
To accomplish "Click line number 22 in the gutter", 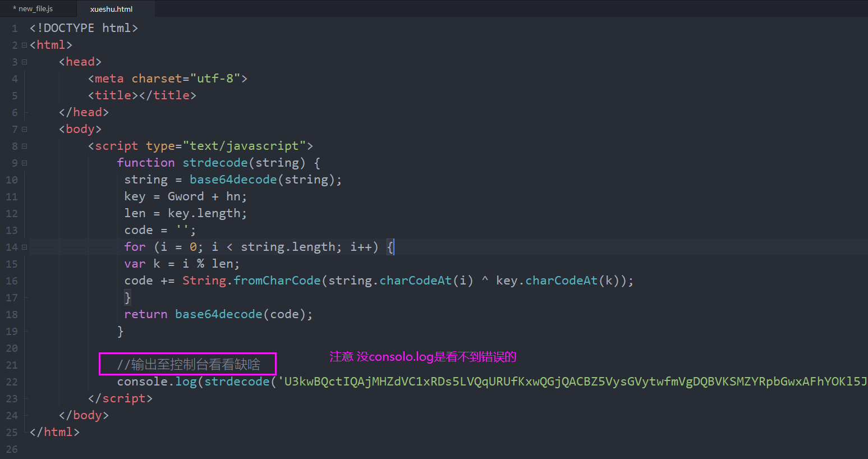I will click(x=12, y=382).
